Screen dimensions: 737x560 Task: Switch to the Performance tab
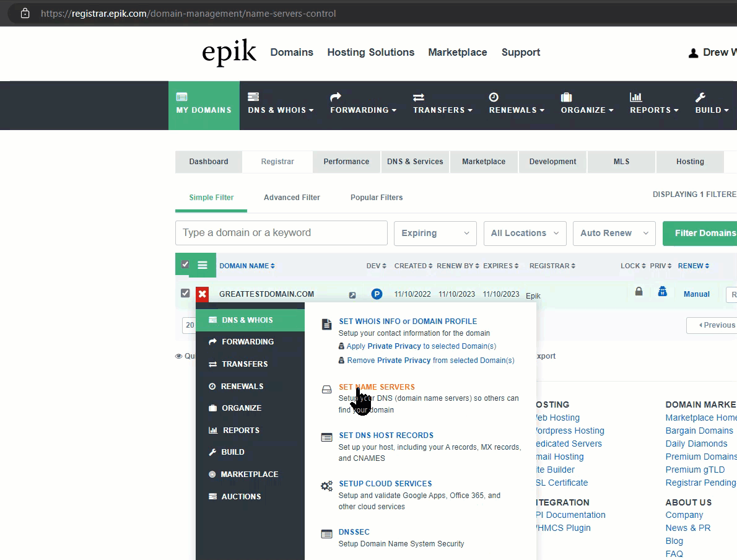pos(346,162)
